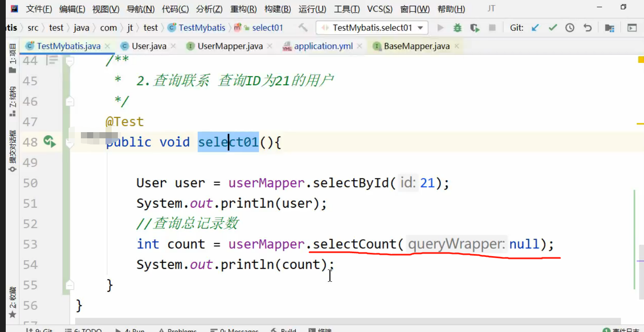Open the 重构(R) menu
Viewport: 644px width, 332px height.
[x=244, y=9]
